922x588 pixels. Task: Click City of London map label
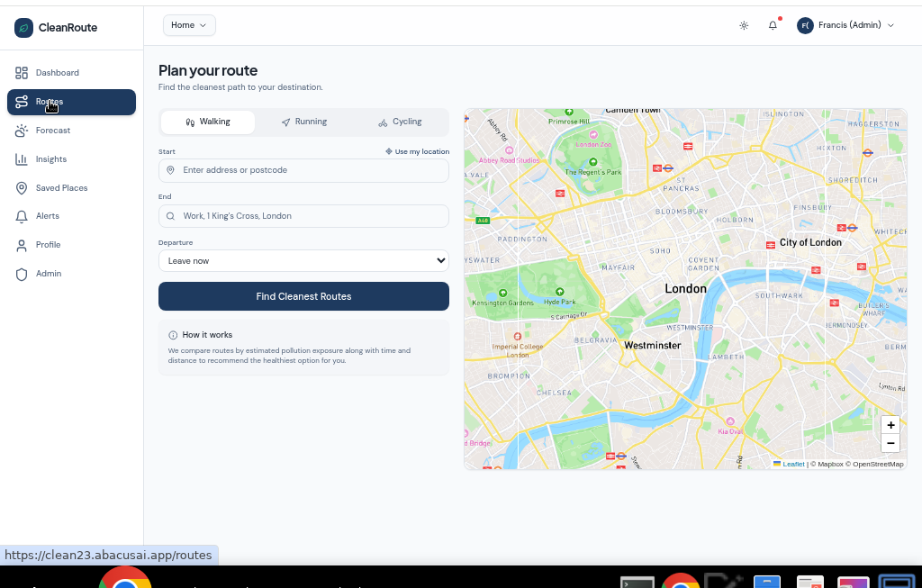[810, 243]
